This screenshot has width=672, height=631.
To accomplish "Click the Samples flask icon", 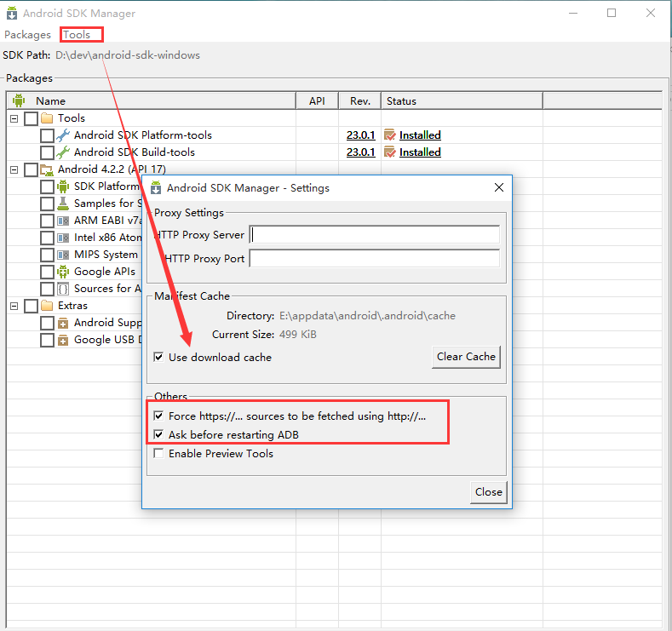I will coord(63,204).
